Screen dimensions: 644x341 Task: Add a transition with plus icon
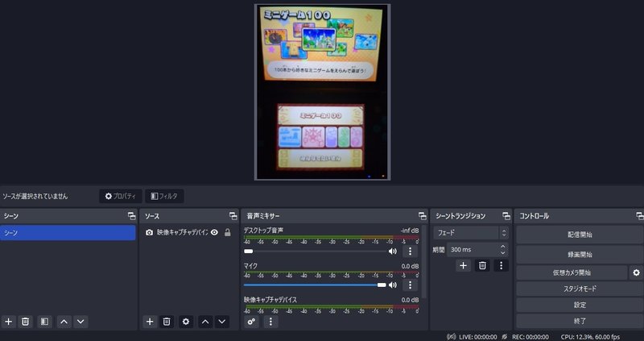click(x=464, y=266)
